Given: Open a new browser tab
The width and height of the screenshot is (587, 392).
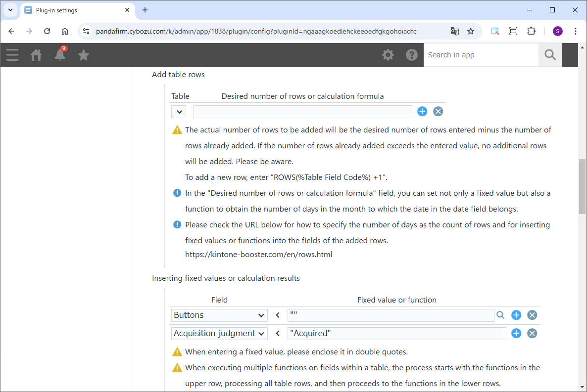Looking at the screenshot, I should [x=145, y=10].
